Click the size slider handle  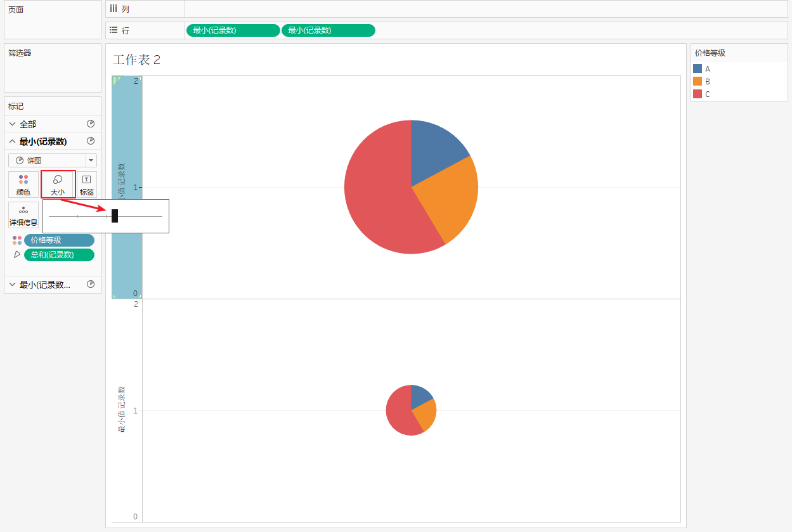pyautogui.click(x=115, y=216)
